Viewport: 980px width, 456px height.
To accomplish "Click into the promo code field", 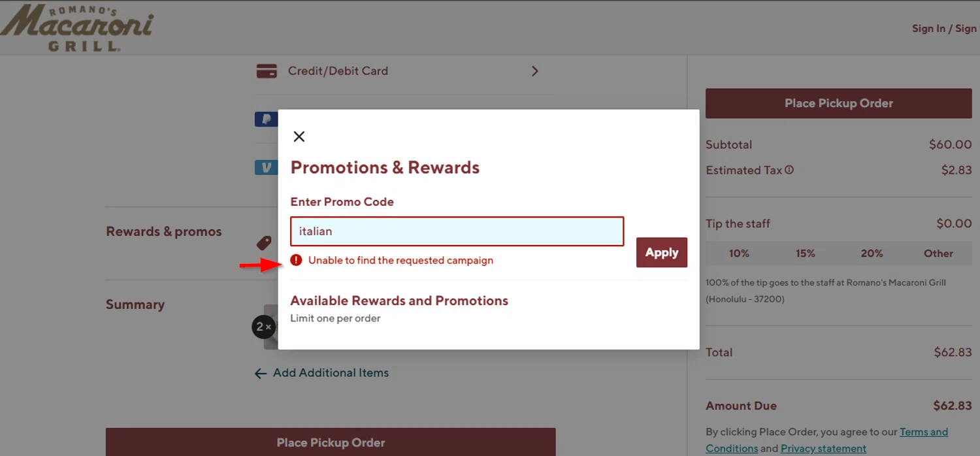I will 457,231.
